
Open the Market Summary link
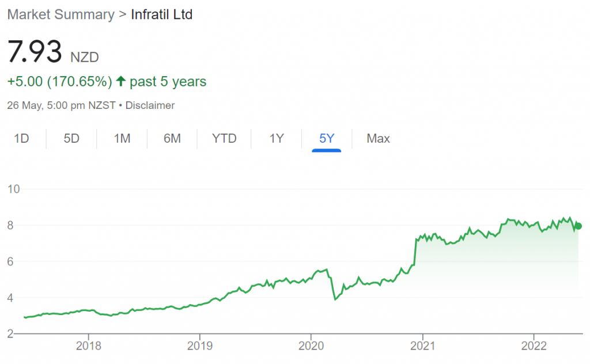(59, 14)
